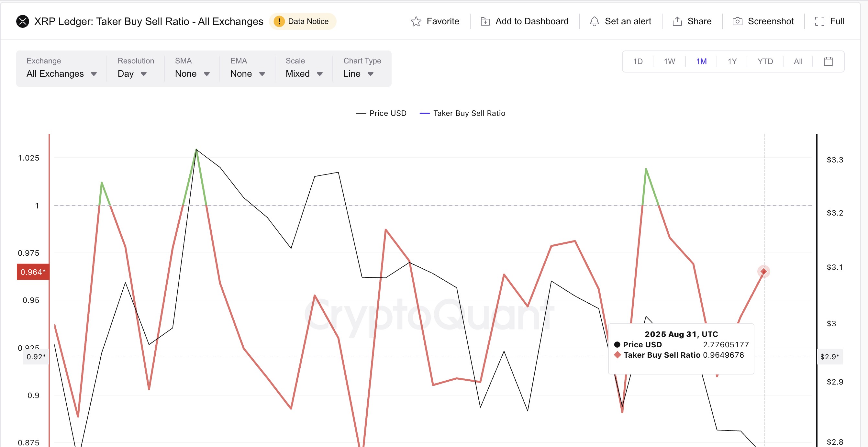Screen dimensions: 868x447
Task: Click the chart title text
Action: point(149,21)
